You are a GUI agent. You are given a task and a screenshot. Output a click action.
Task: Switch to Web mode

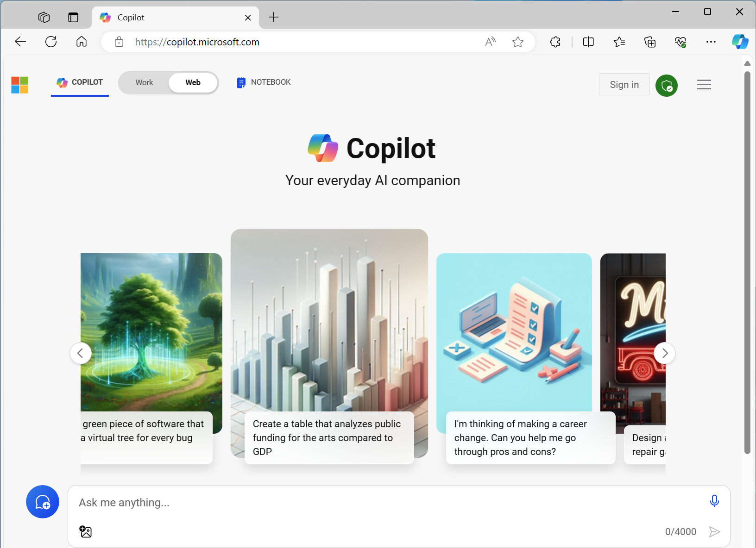click(193, 83)
